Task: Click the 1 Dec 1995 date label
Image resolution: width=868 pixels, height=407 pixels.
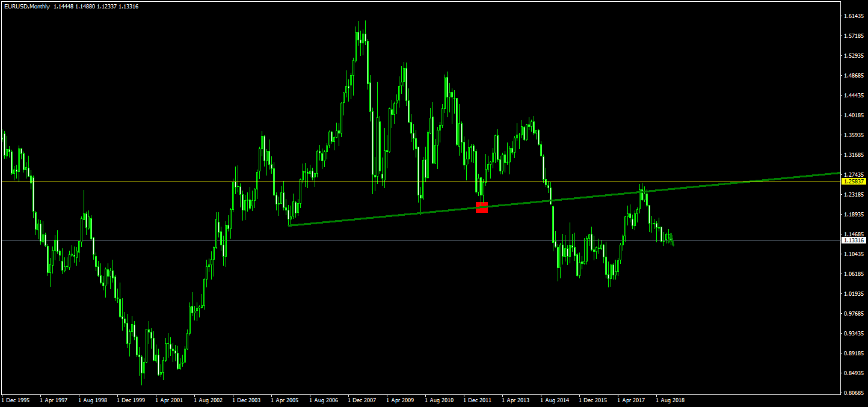Action: 16,400
